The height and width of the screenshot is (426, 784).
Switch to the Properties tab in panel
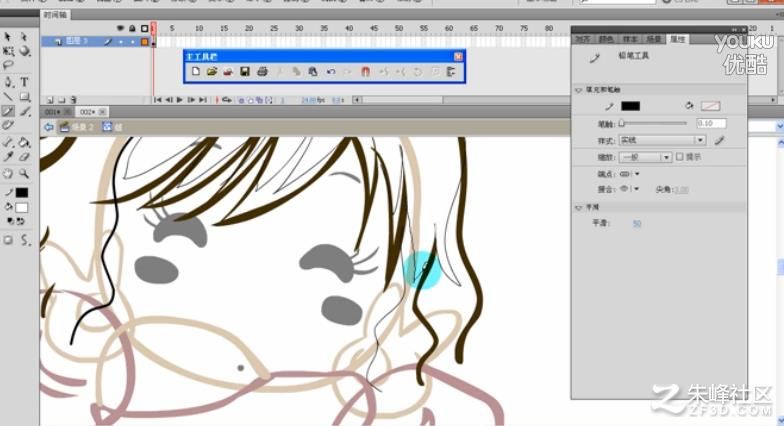[x=678, y=39]
